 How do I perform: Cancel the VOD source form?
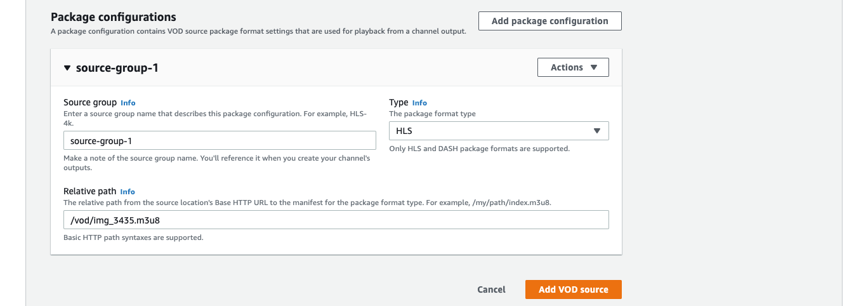(491, 289)
